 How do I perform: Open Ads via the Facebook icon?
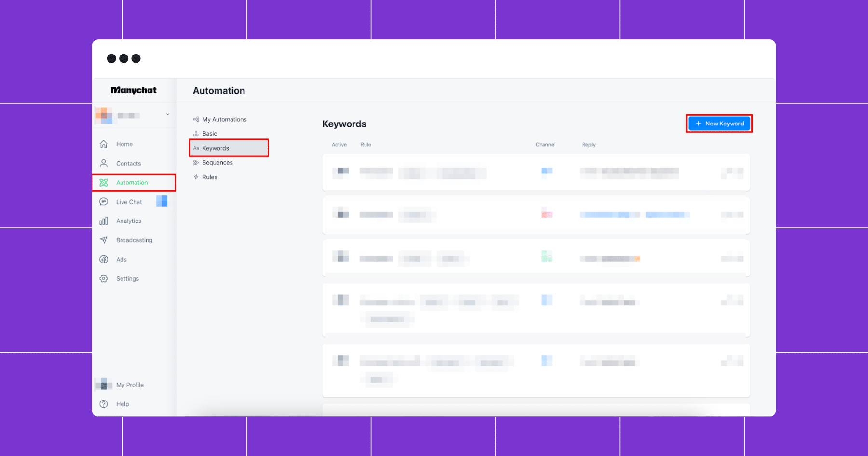pos(103,260)
